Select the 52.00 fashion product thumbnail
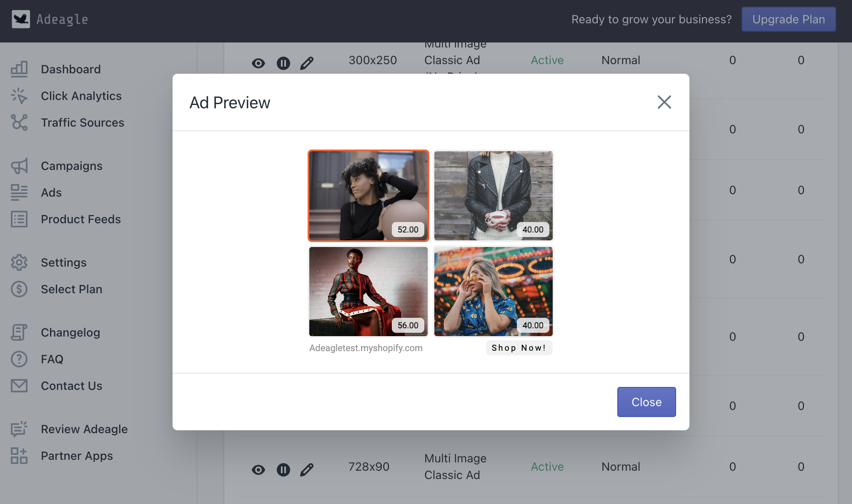Viewport: 852px width, 504px height. point(368,196)
